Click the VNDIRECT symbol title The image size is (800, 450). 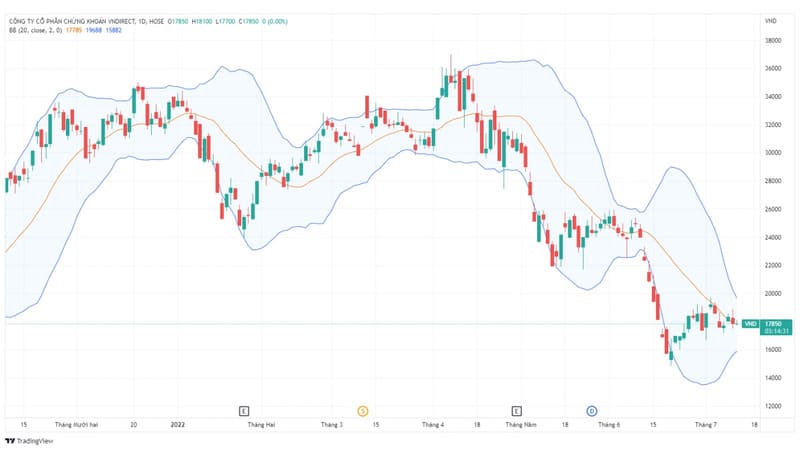pyautogui.click(x=72, y=21)
